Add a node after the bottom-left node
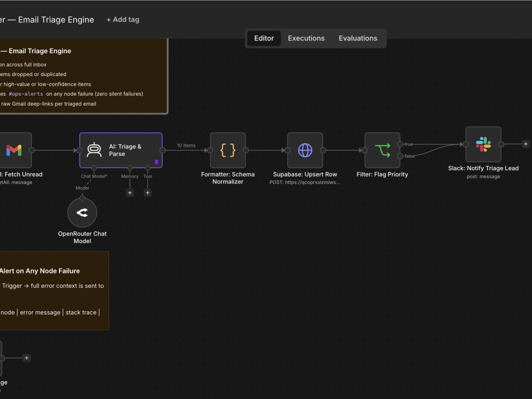This screenshot has width=532, height=399. coord(27,358)
